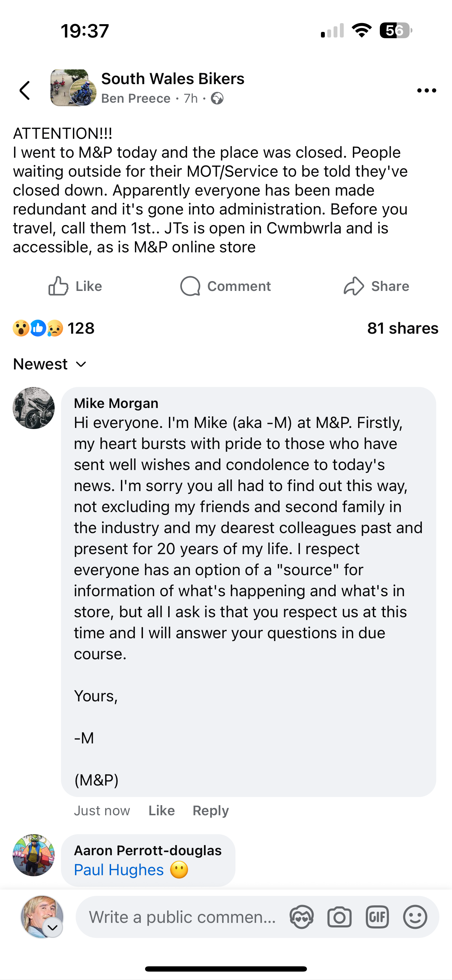Open the South Wales Bikers group page

point(173,79)
